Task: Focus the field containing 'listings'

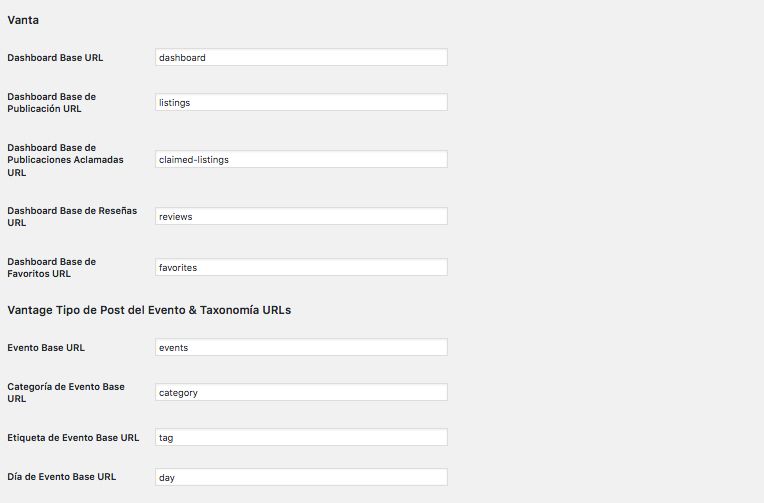Action: (x=301, y=102)
